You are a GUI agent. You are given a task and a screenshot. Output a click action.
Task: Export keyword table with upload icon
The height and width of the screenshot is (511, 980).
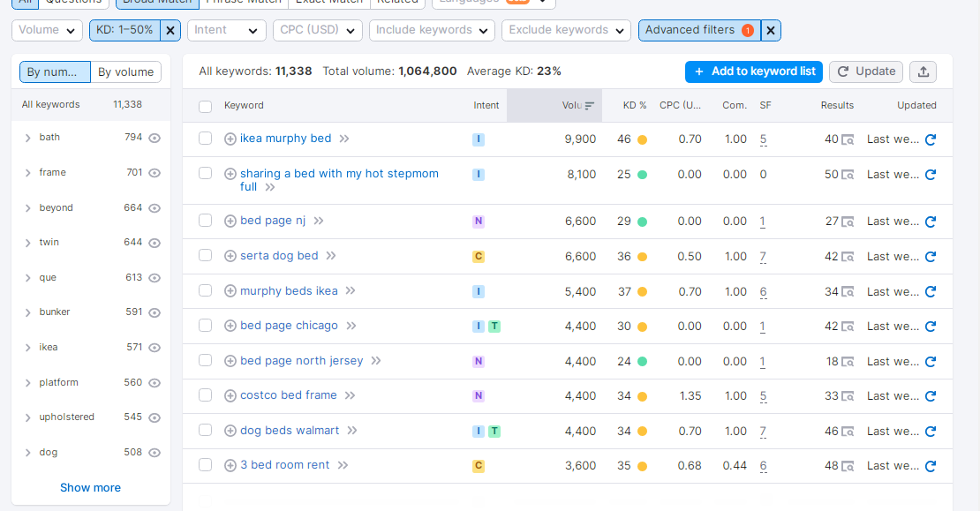click(923, 71)
